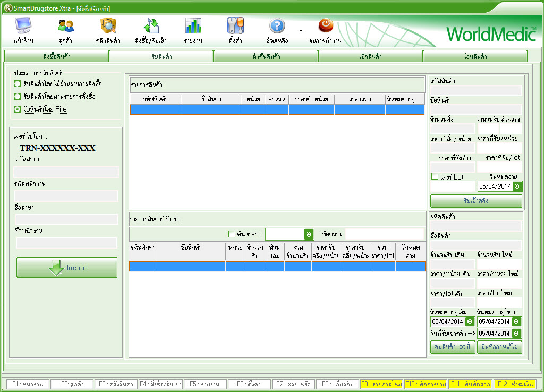Choose the รับสินค้าโดย File radio option
Screen dimensions: 544x392
click(x=18, y=109)
